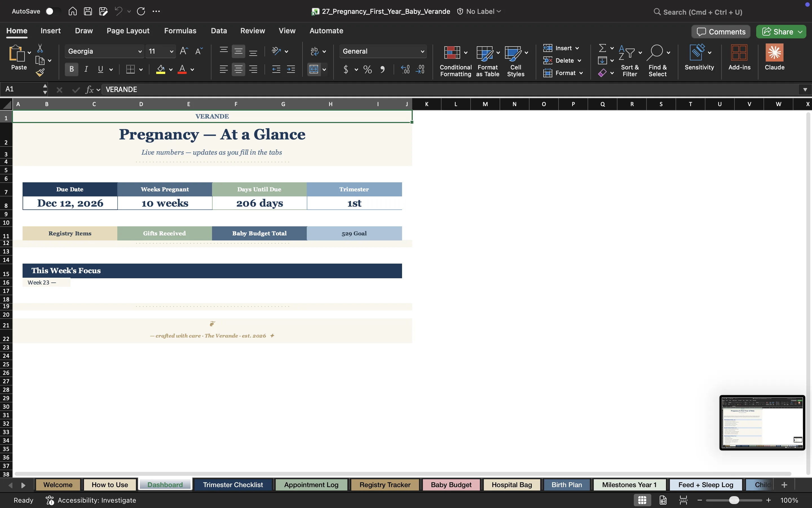This screenshot has width=812, height=508.
Task: Switch to the Hospital Bag sheet tab
Action: tap(512, 485)
